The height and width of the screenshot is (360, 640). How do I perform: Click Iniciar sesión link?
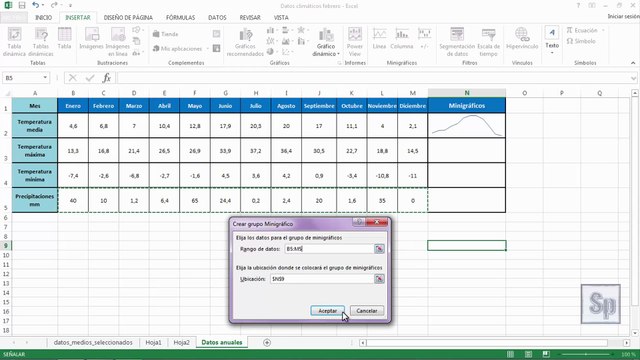click(623, 16)
